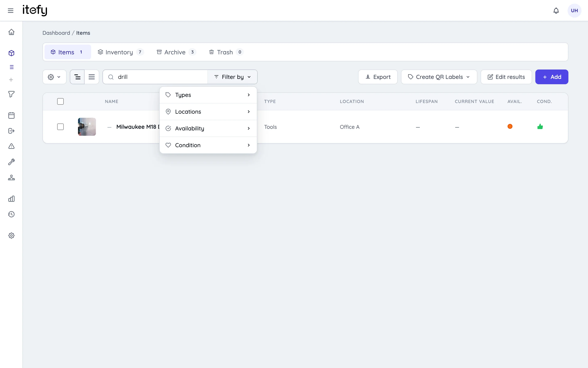Switch to the Archive tab
Viewport: 588px width, 368px height.
176,52
